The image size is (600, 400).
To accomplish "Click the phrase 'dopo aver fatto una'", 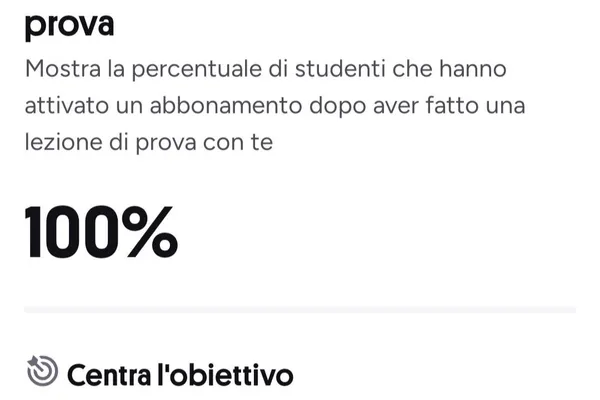I will 417,105.
